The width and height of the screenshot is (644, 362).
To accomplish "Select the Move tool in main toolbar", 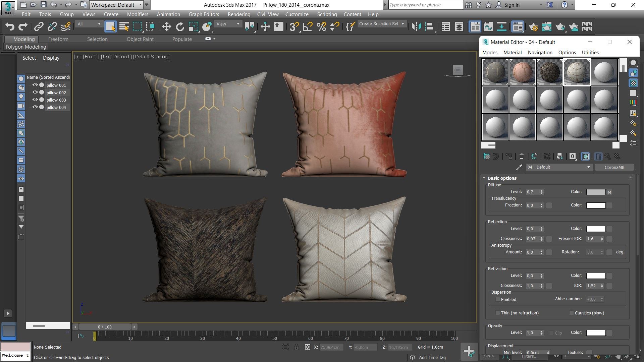I will 166,26.
